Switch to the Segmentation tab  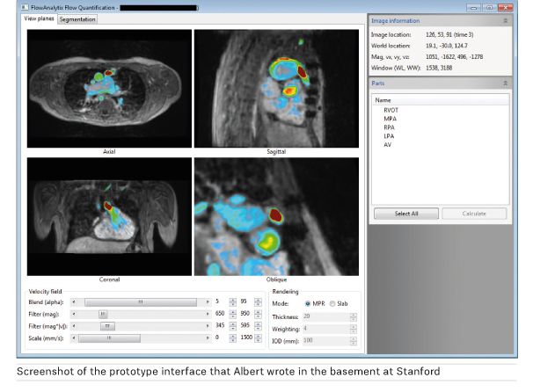[x=77, y=19]
